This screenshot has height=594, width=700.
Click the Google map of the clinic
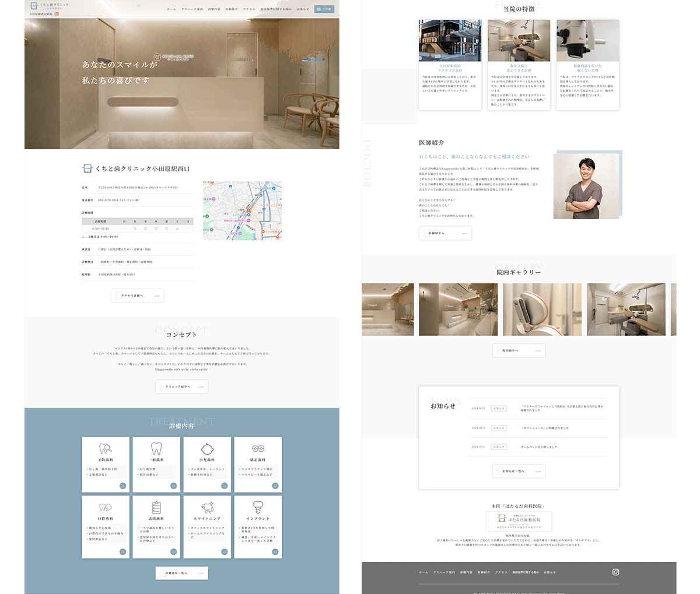pos(242,210)
